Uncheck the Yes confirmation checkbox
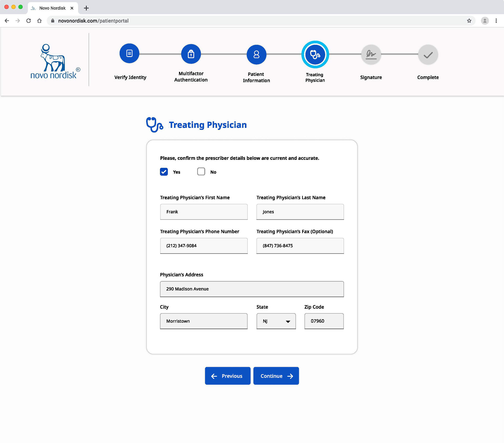 tap(164, 172)
